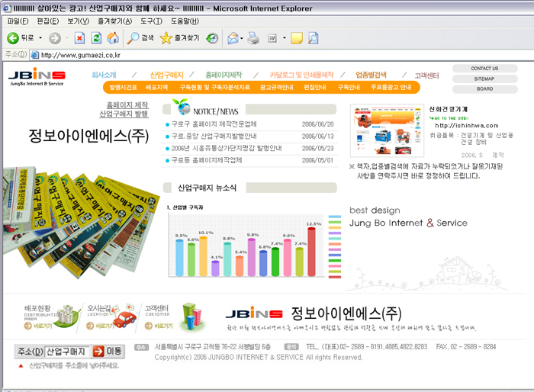Click the CONTACT US button
The image size is (534, 392).
point(484,69)
